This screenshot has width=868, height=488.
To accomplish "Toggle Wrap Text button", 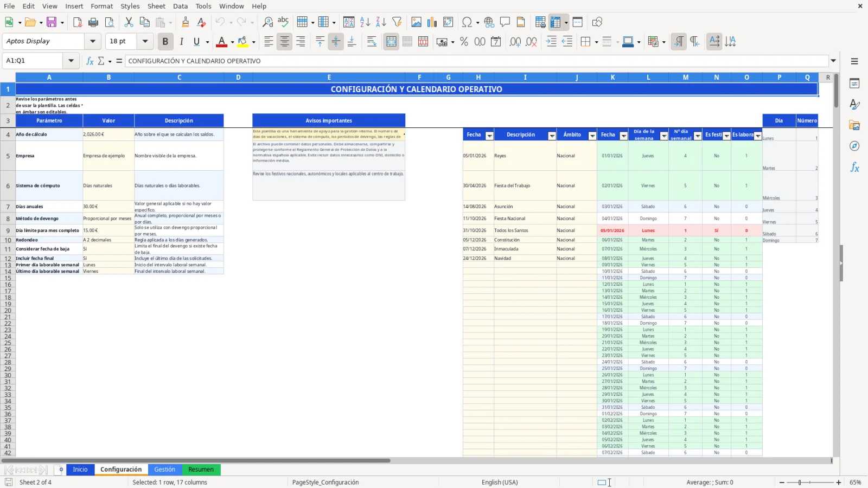I will click(372, 42).
